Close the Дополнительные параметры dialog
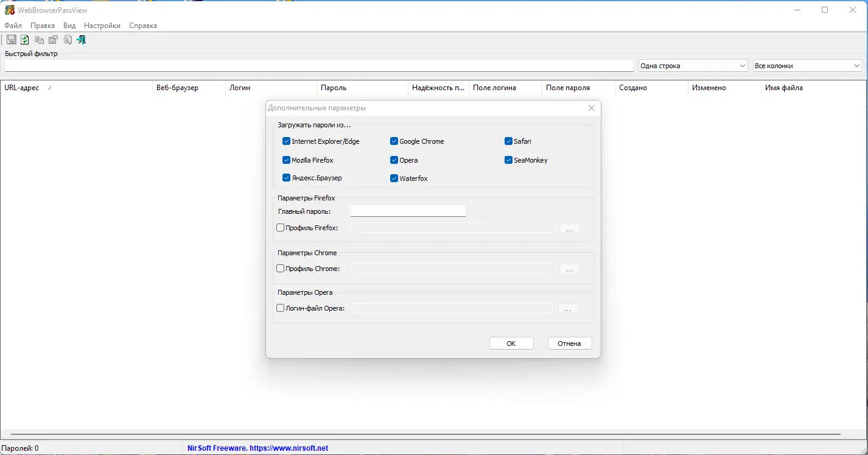 592,108
